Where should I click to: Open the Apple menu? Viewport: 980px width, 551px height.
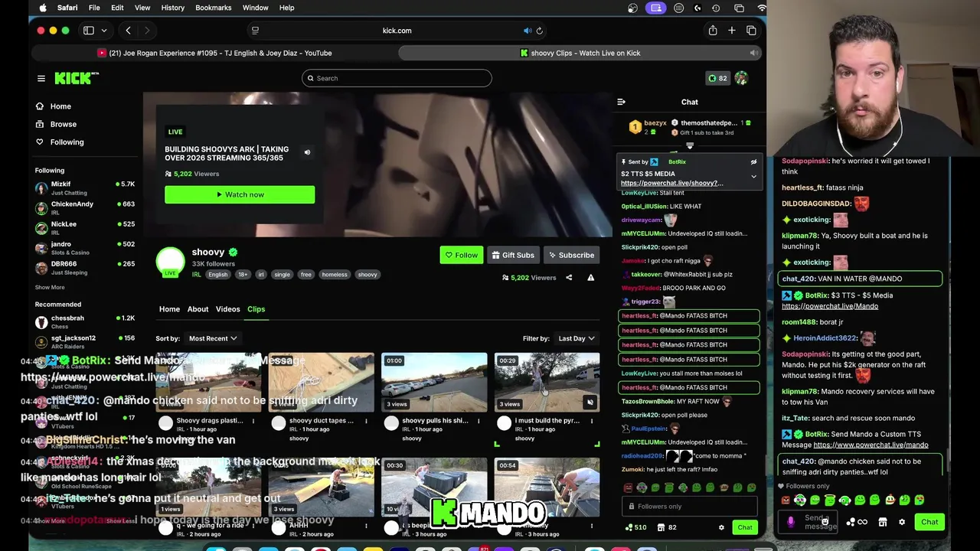click(x=43, y=8)
